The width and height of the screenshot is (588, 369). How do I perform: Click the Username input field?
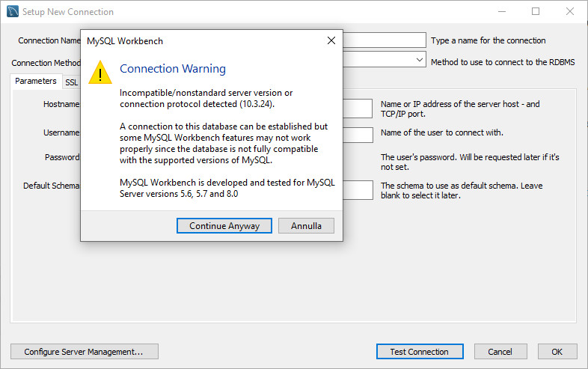coord(358,135)
